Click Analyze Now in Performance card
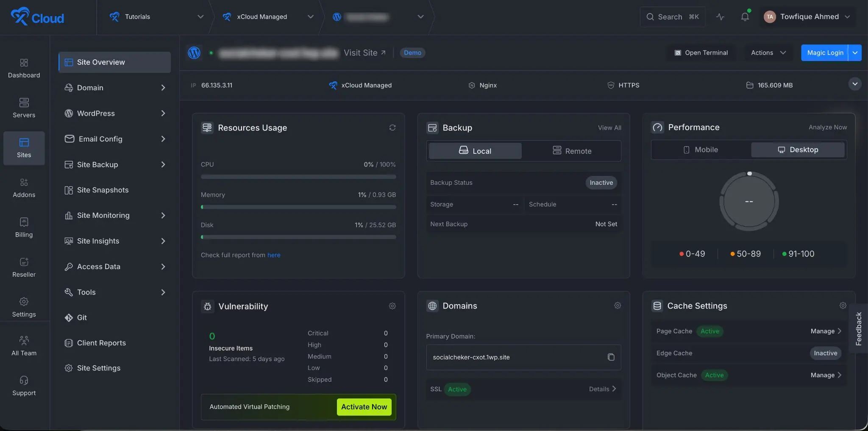Viewport: 868px width, 431px height. coord(827,127)
